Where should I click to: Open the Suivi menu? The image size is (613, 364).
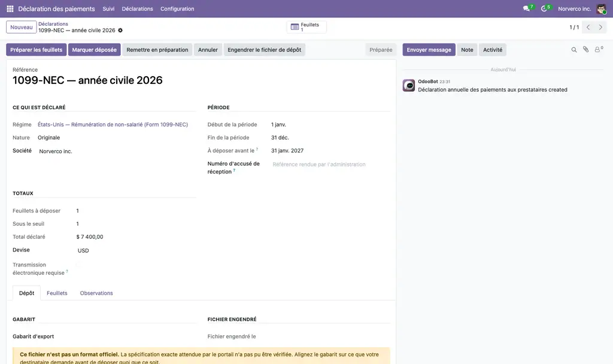tap(108, 8)
